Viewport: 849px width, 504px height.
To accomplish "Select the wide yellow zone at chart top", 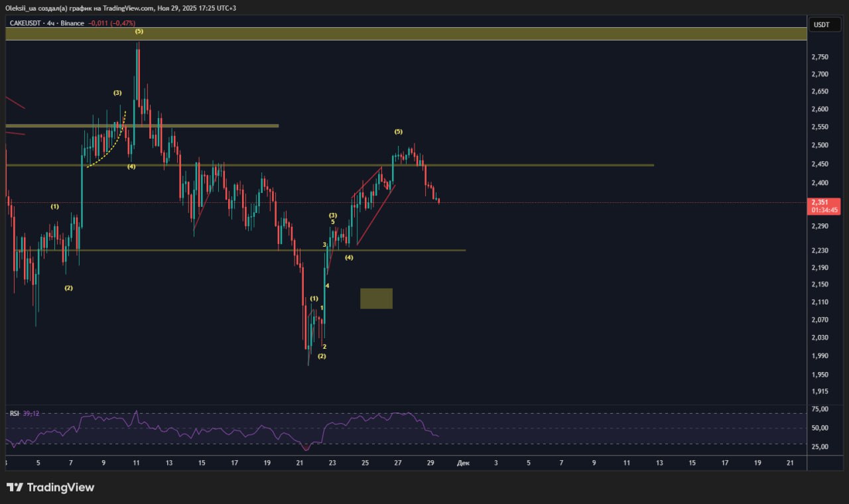I will point(405,34).
